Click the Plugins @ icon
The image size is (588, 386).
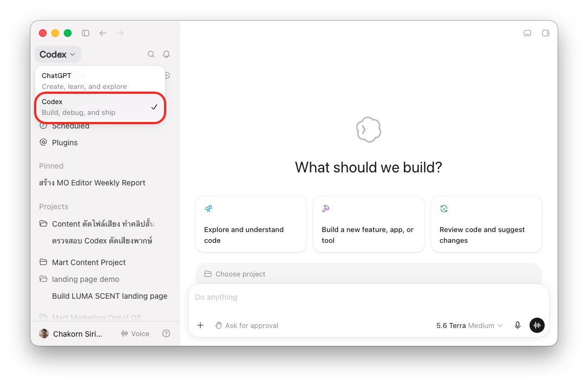pyautogui.click(x=43, y=142)
